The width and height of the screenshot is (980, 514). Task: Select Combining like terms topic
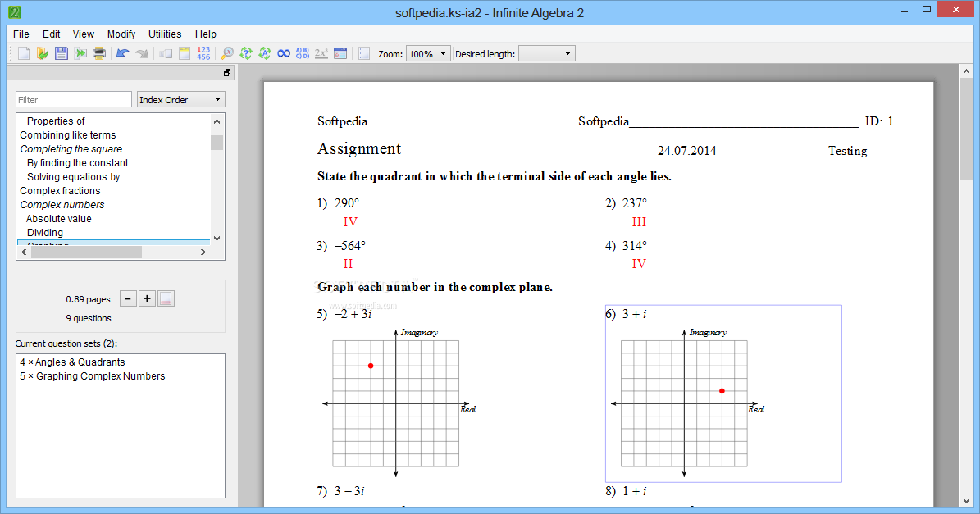pos(67,135)
